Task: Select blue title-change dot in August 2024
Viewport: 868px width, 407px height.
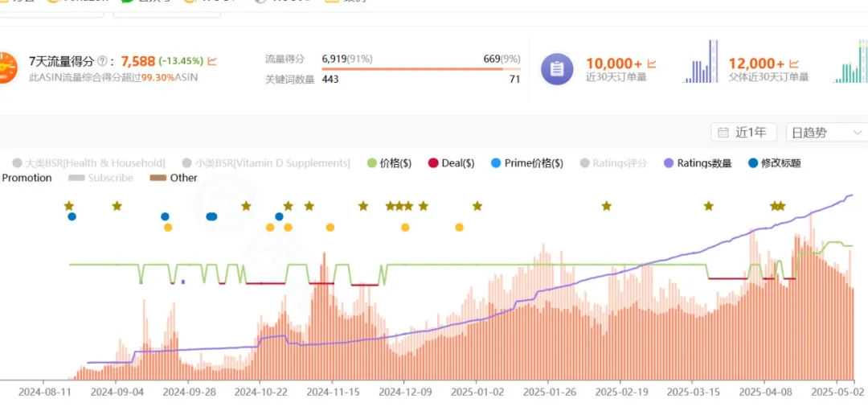Action: [x=72, y=216]
